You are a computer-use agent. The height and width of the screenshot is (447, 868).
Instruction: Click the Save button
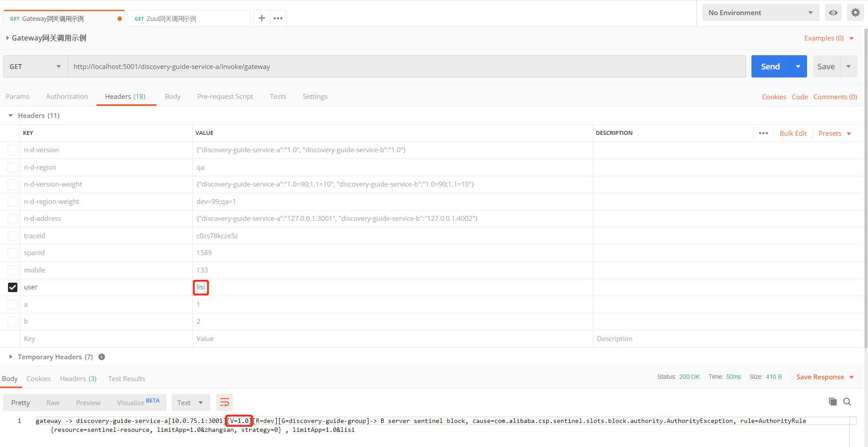tap(826, 66)
